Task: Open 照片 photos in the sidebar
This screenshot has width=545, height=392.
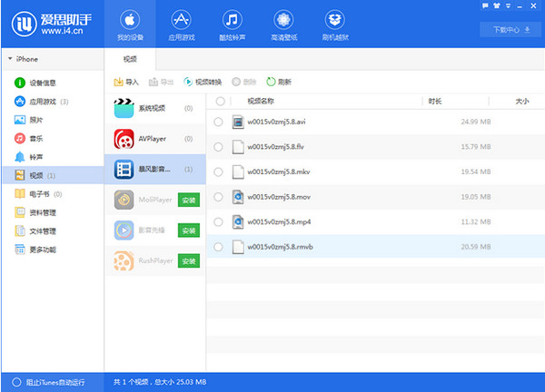Action: 53,120
